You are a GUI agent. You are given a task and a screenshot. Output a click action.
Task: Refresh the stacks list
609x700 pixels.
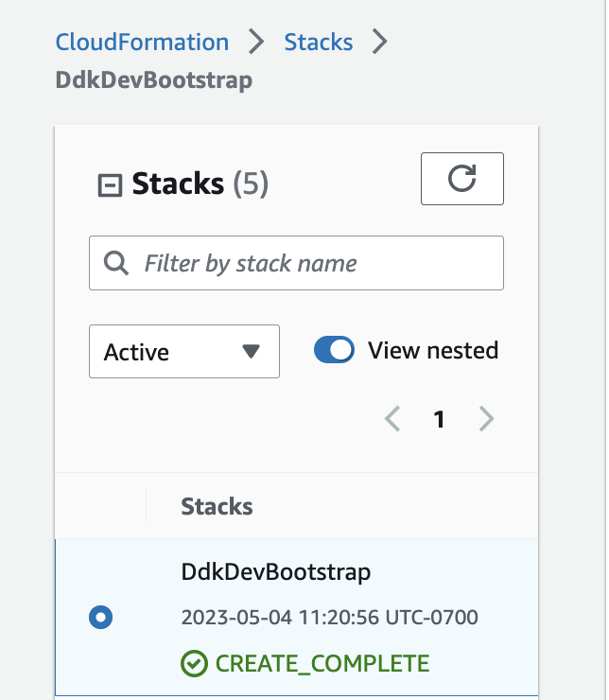[x=462, y=179]
